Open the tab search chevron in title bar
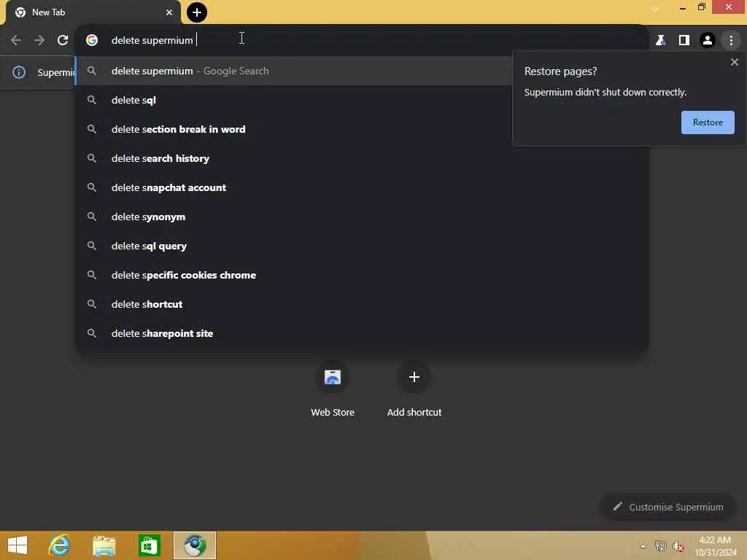Viewport: 747px width, 560px height. coord(656,9)
